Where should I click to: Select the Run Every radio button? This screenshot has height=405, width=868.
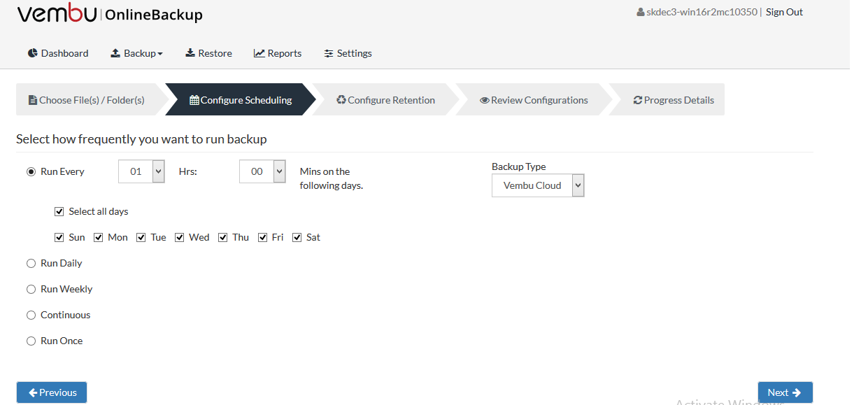31,171
